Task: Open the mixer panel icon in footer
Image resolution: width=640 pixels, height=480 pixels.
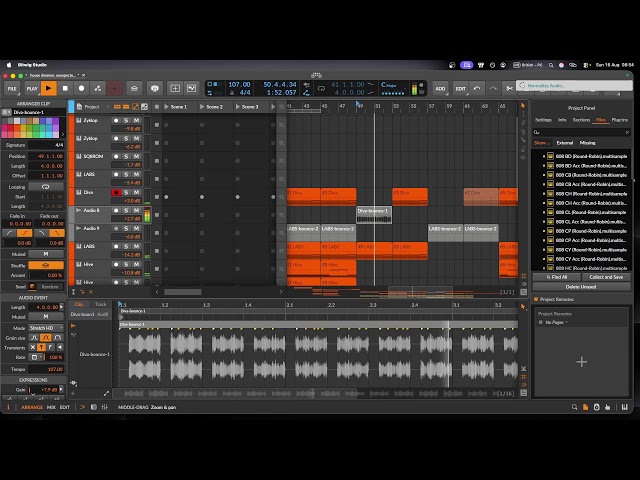Action: [x=104, y=407]
